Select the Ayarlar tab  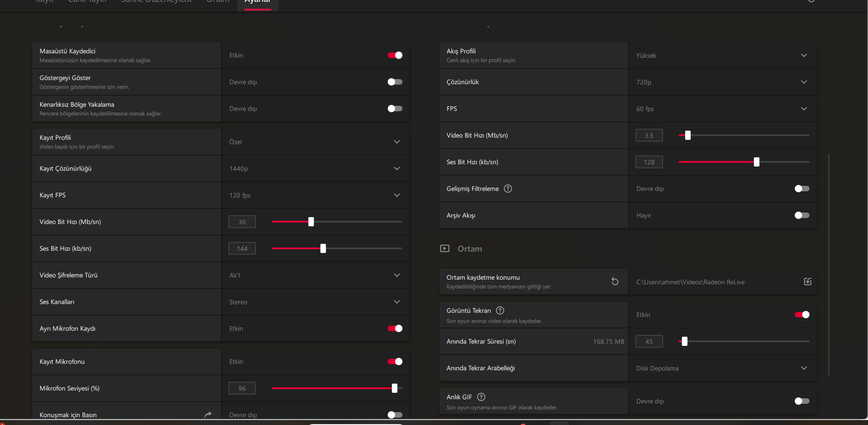[257, 2]
